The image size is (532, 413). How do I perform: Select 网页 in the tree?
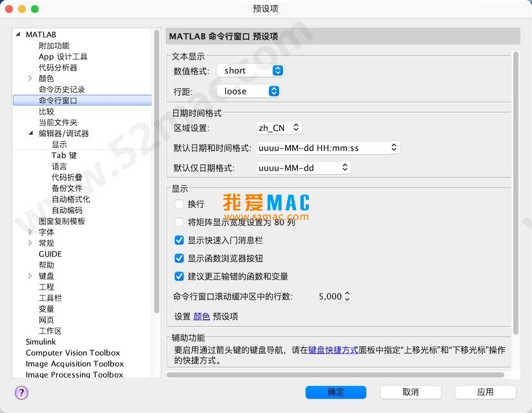click(x=46, y=320)
